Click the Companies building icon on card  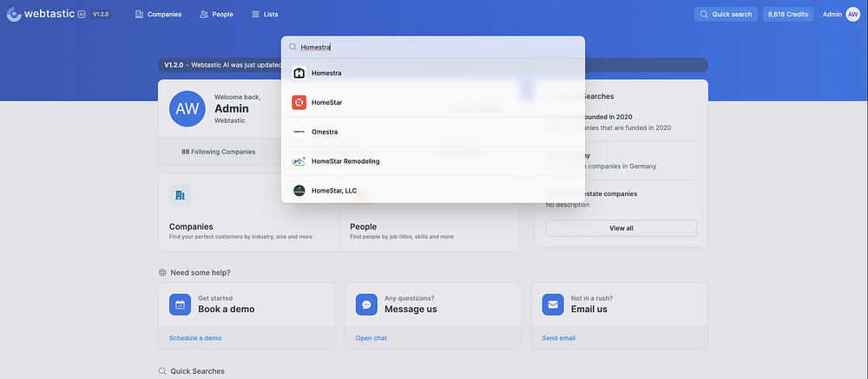180,195
